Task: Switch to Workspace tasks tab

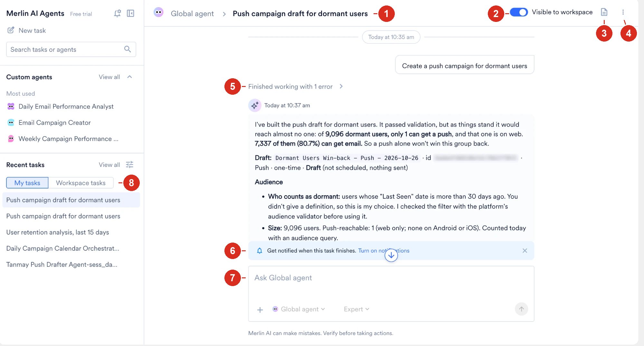Action: pyautogui.click(x=81, y=183)
